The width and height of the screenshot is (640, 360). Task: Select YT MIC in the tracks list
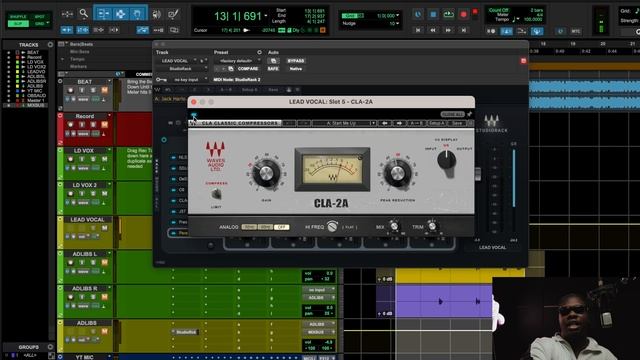click(x=35, y=91)
